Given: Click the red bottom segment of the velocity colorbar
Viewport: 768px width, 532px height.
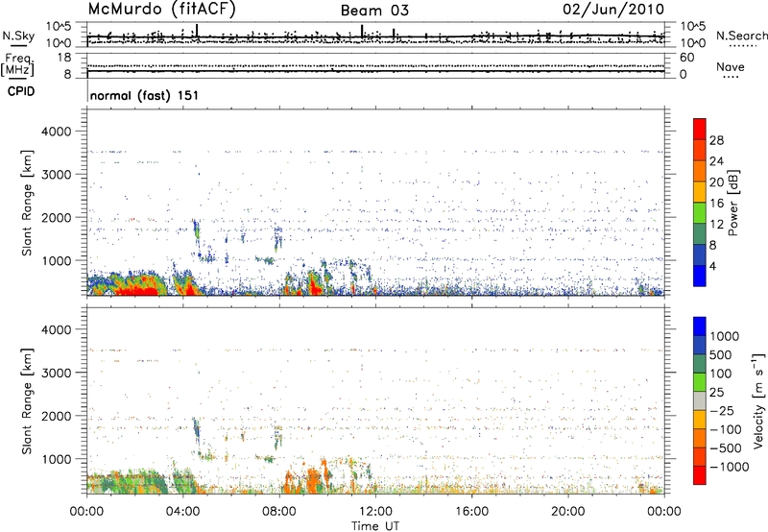Looking at the screenshot, I should pos(700,475).
